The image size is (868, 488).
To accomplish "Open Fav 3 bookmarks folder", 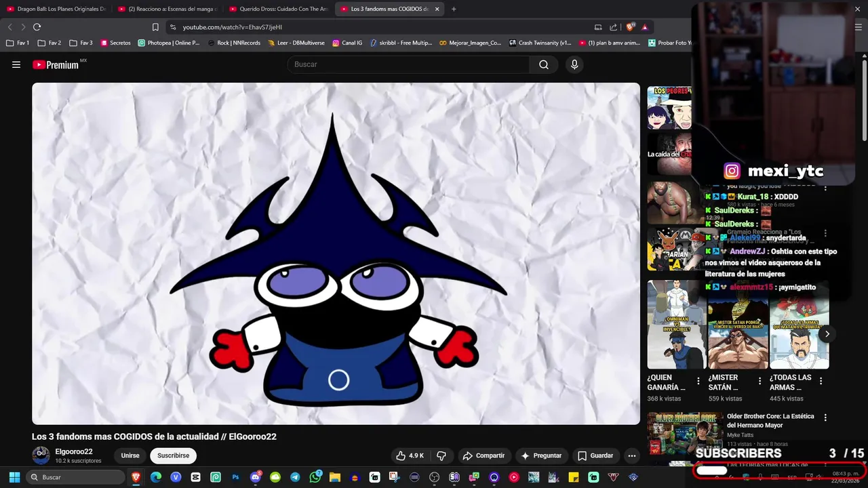I will 81,43.
